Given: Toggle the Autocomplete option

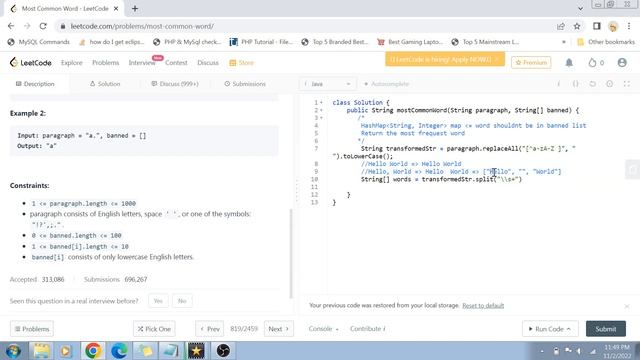Looking at the screenshot, I should [387, 84].
